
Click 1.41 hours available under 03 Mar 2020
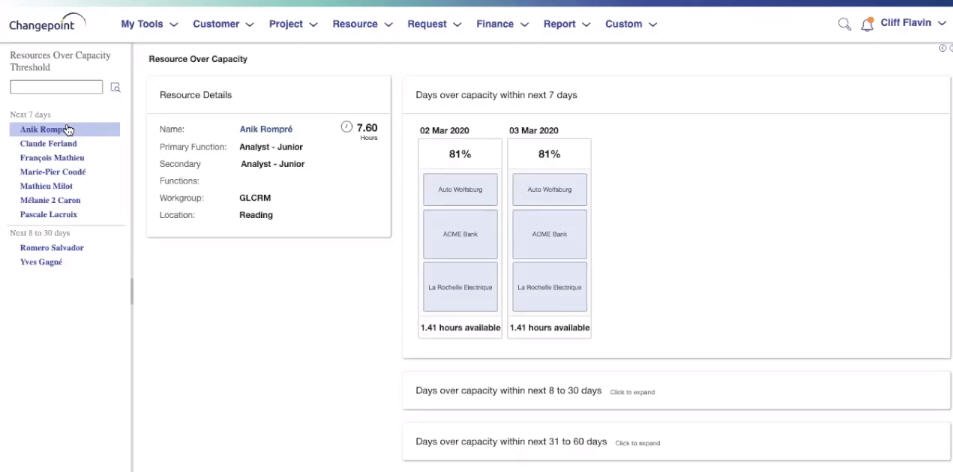click(549, 327)
